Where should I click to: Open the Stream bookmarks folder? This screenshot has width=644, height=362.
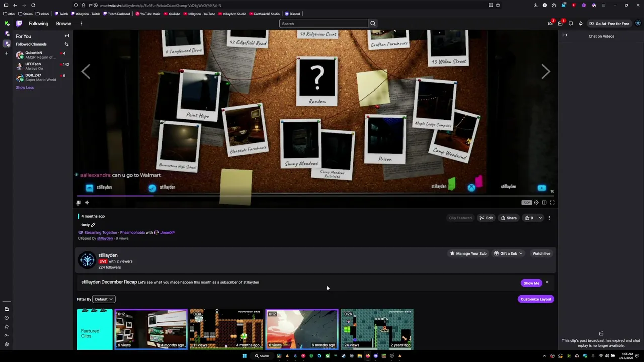[x=26, y=14]
